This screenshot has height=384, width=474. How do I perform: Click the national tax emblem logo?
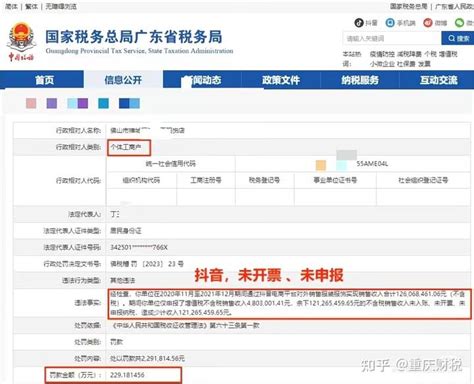coord(22,42)
